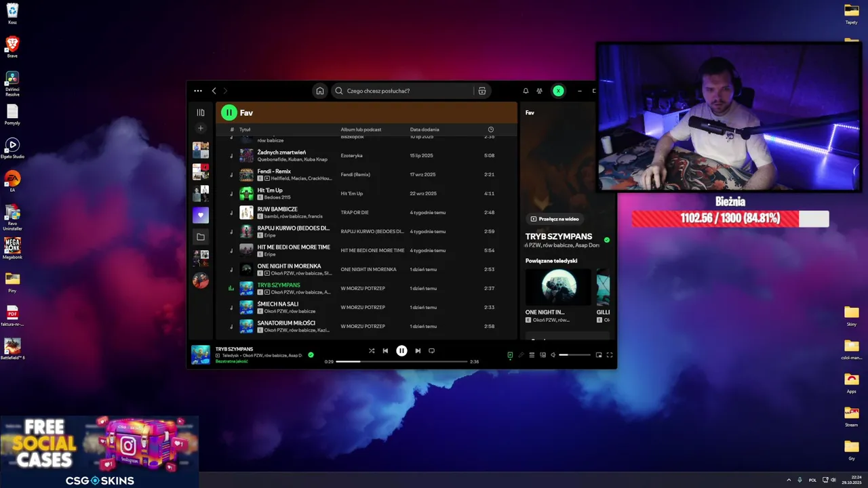Expand the folder icon in the sidebar
This screenshot has height=488, width=868.
pyautogui.click(x=200, y=237)
